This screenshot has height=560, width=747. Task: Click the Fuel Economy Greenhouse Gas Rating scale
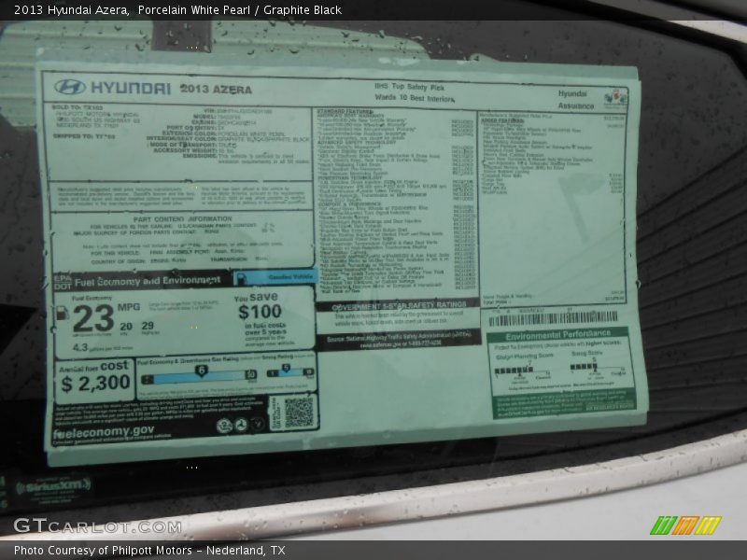coord(196,375)
